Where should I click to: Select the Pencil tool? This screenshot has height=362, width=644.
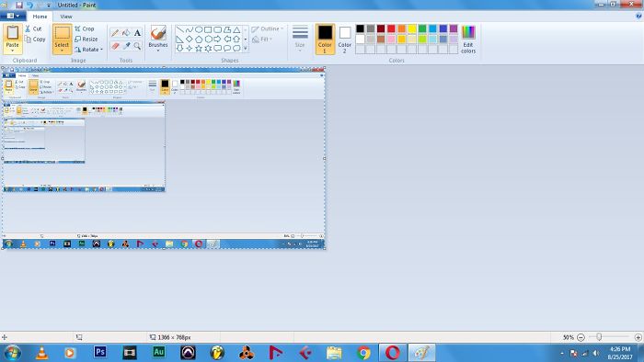(115, 33)
